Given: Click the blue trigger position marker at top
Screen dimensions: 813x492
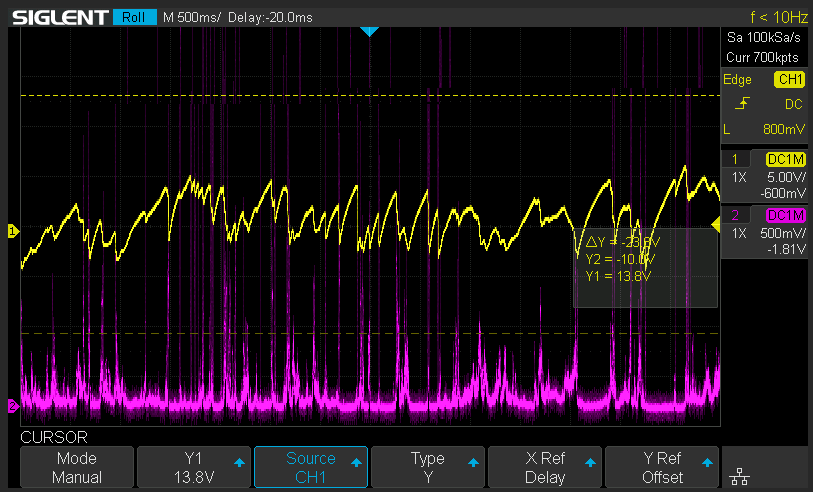Looking at the screenshot, I should coord(369,32).
